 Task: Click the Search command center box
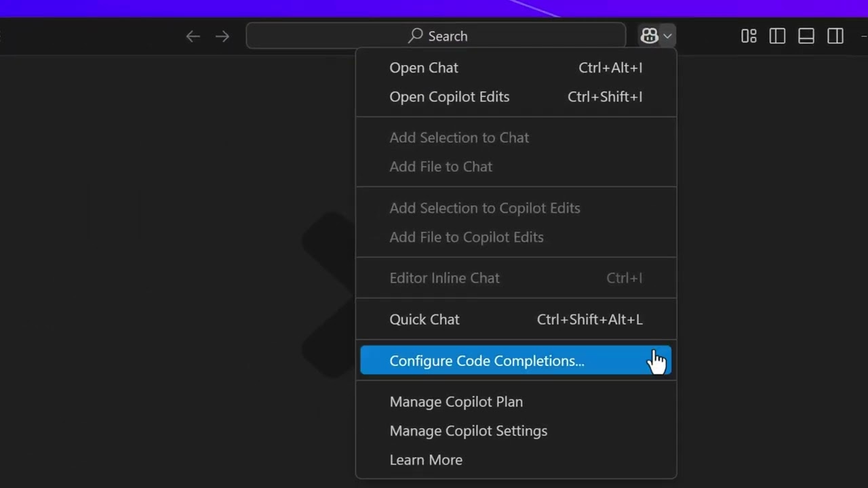436,36
